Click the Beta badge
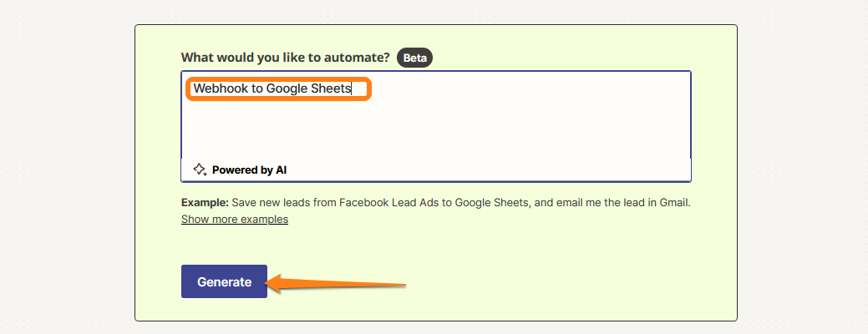Image resolution: width=868 pixels, height=334 pixels. pyautogui.click(x=415, y=58)
